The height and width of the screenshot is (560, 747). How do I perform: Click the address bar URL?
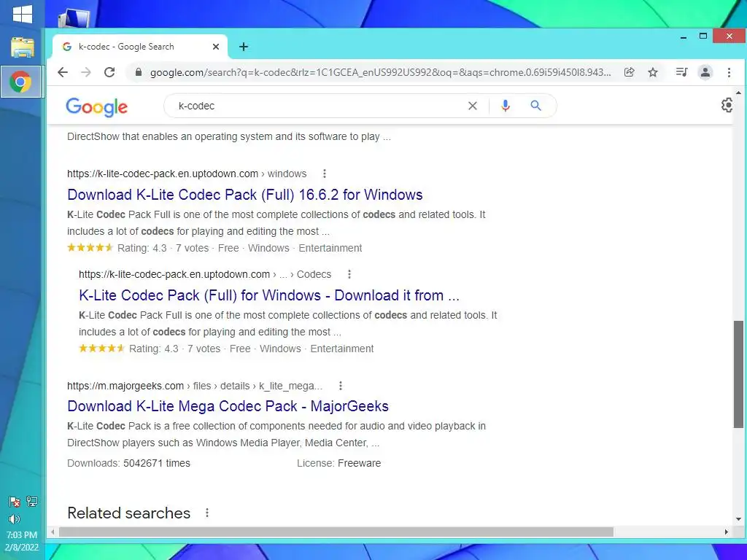coord(379,72)
